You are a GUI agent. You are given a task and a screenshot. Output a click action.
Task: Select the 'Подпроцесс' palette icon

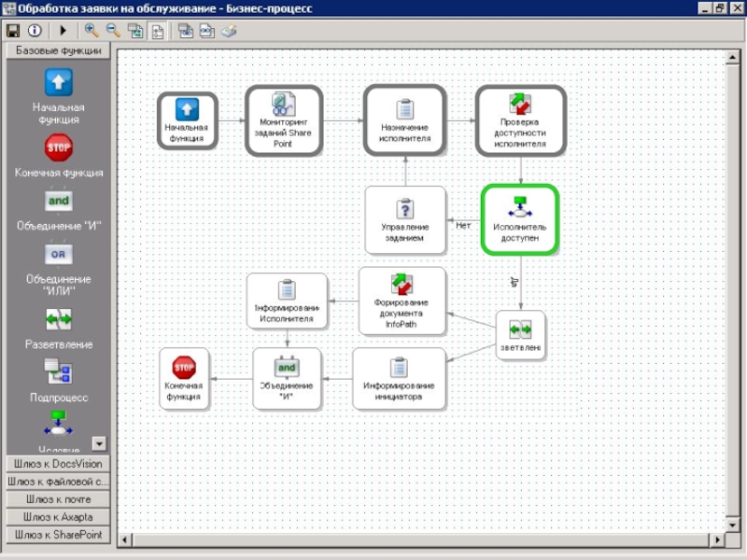(x=59, y=372)
